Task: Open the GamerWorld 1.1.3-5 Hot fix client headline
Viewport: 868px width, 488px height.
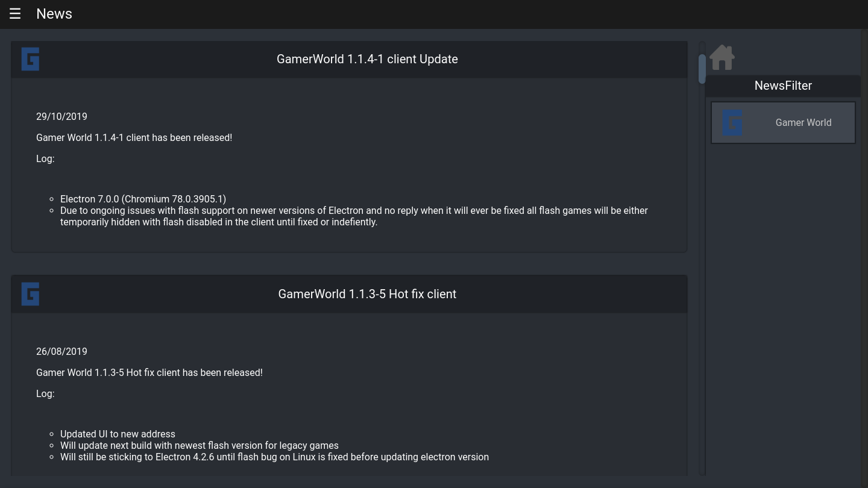Action: [x=367, y=294]
